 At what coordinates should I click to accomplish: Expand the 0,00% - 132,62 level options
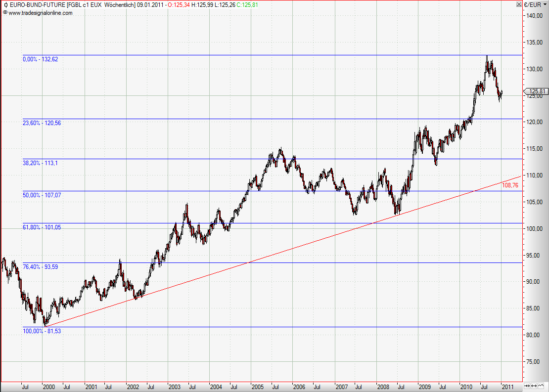[42, 59]
